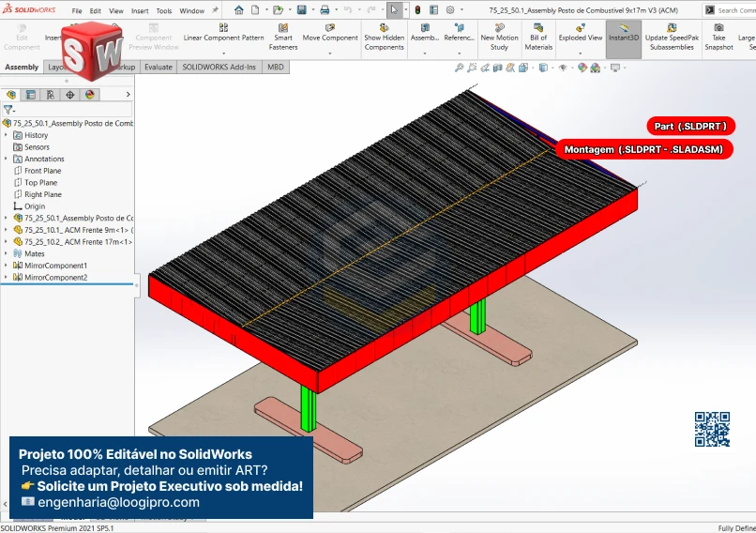
Task: Expand the MirrorComponent1 tree node
Action: click(x=6, y=266)
